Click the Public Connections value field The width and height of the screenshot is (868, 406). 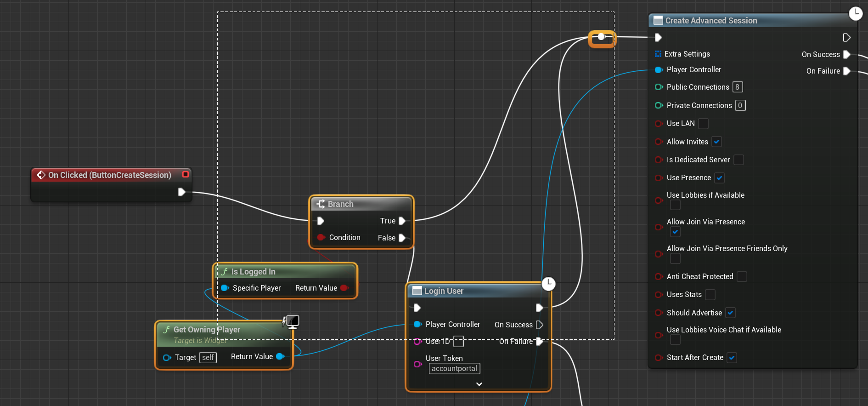point(737,87)
